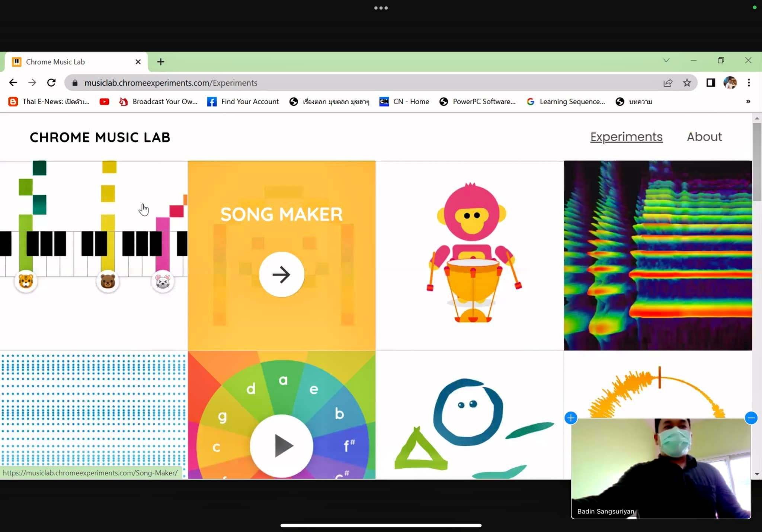This screenshot has height=532, width=762.
Task: Bookmark this page with the star icon
Action: click(x=687, y=83)
